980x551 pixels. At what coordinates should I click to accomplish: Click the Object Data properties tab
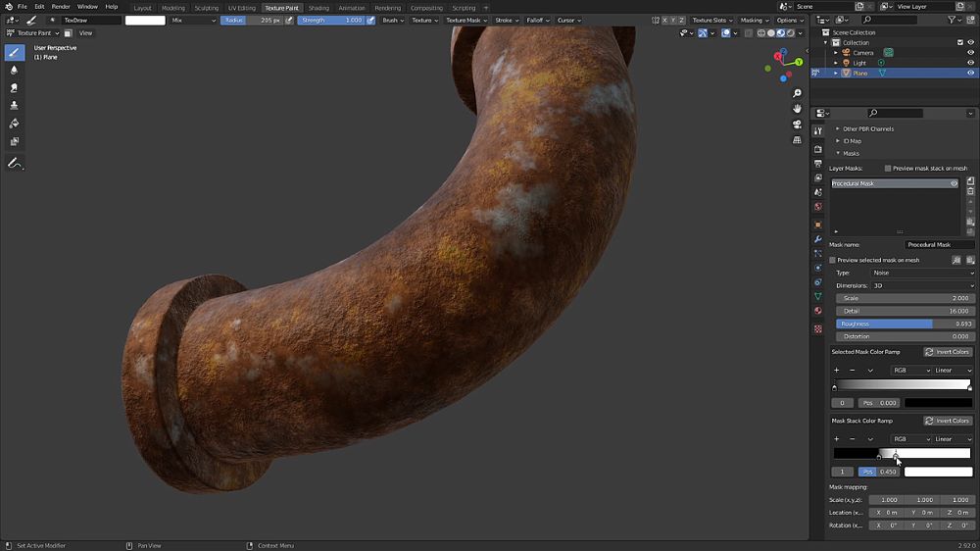818,296
